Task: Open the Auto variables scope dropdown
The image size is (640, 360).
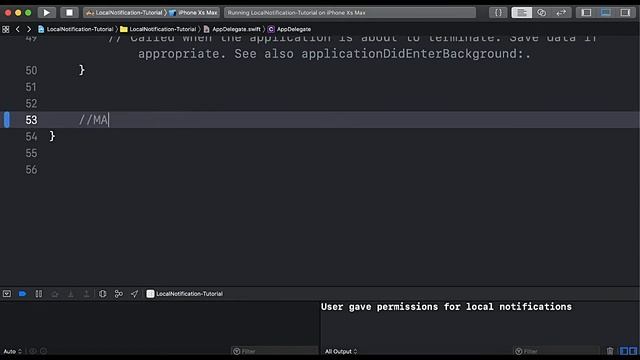Action: point(13,351)
